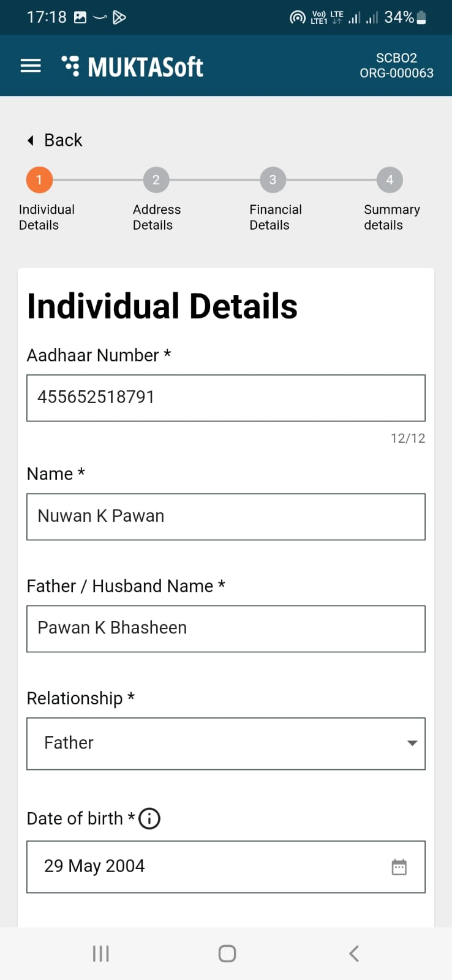Image resolution: width=452 pixels, height=980 pixels.
Task: Open Android recent apps button
Action: [x=100, y=953]
